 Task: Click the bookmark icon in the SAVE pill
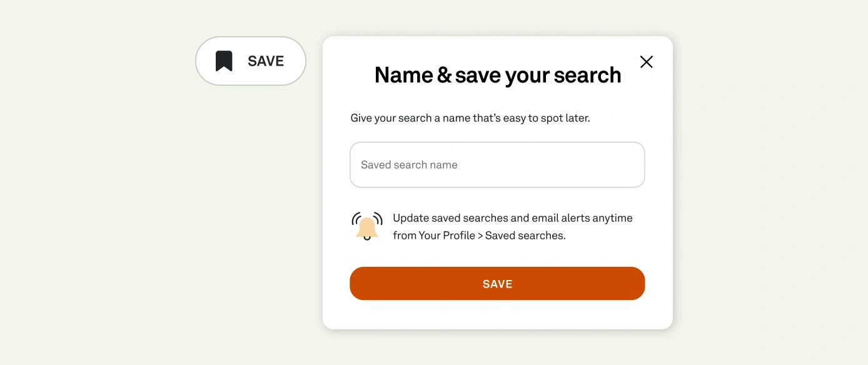(x=224, y=61)
